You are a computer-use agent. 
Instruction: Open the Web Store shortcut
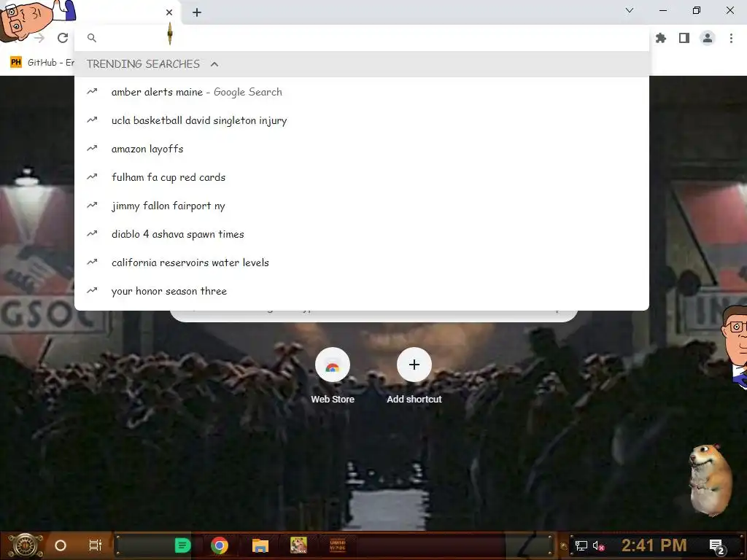pos(333,376)
